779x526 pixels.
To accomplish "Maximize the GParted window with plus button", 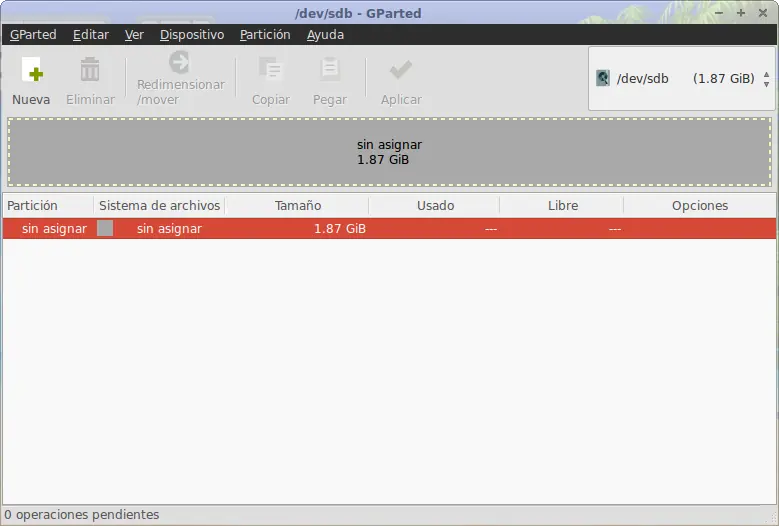I will [741, 13].
